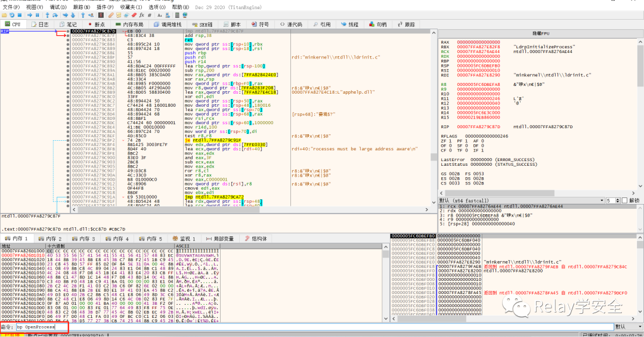Click the Comments note icon
This screenshot has height=337, width=644.
tap(118, 15)
